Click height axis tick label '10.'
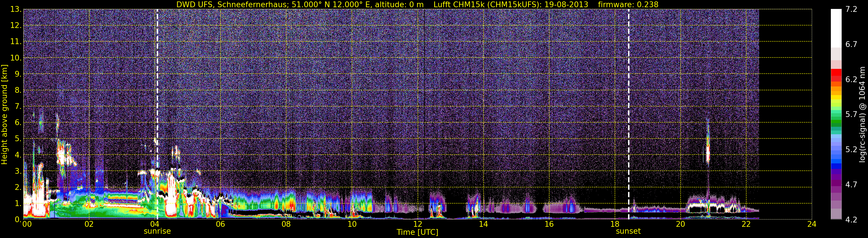Screen dimensions: 868x238 [x=16, y=58]
